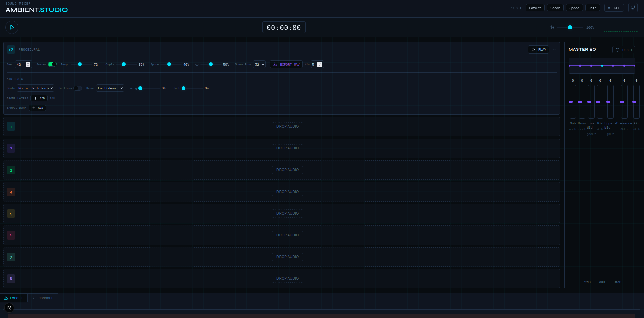
Task: Click Drop Audio on track 1
Action: click(x=288, y=126)
